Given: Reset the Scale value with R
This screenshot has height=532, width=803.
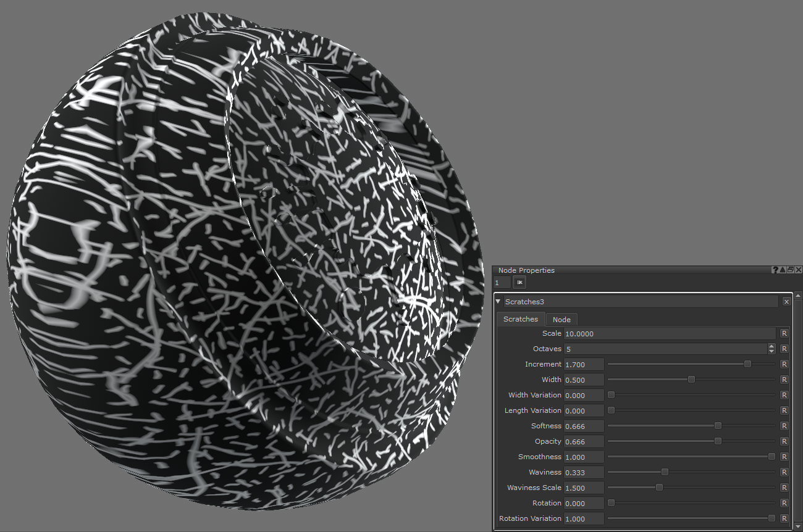Looking at the screenshot, I should 784,333.
